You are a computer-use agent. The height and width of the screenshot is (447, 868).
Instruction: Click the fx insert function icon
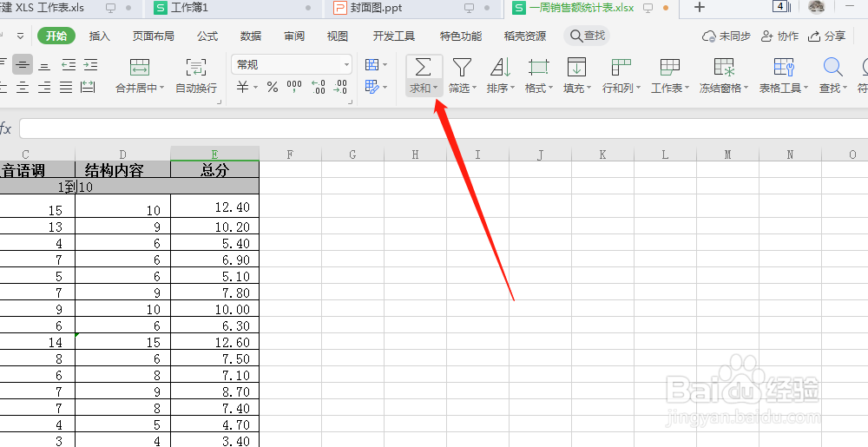pos(5,129)
